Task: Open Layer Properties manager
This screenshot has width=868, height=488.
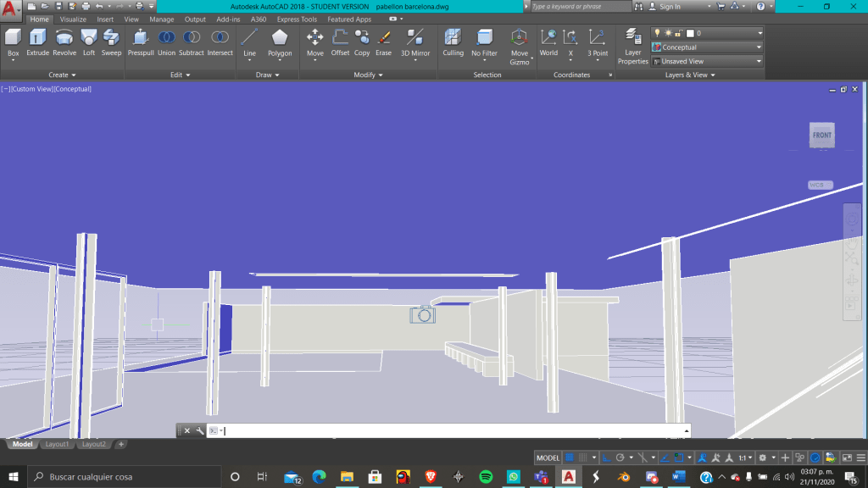Action: pyautogui.click(x=632, y=45)
